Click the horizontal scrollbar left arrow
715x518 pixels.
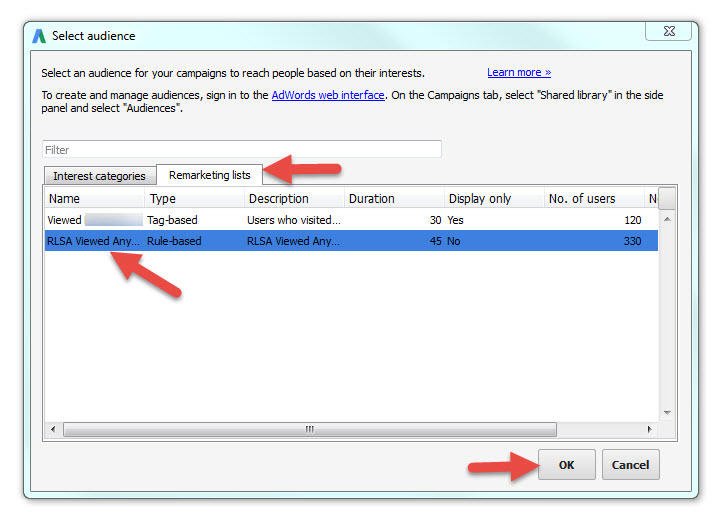[53, 429]
